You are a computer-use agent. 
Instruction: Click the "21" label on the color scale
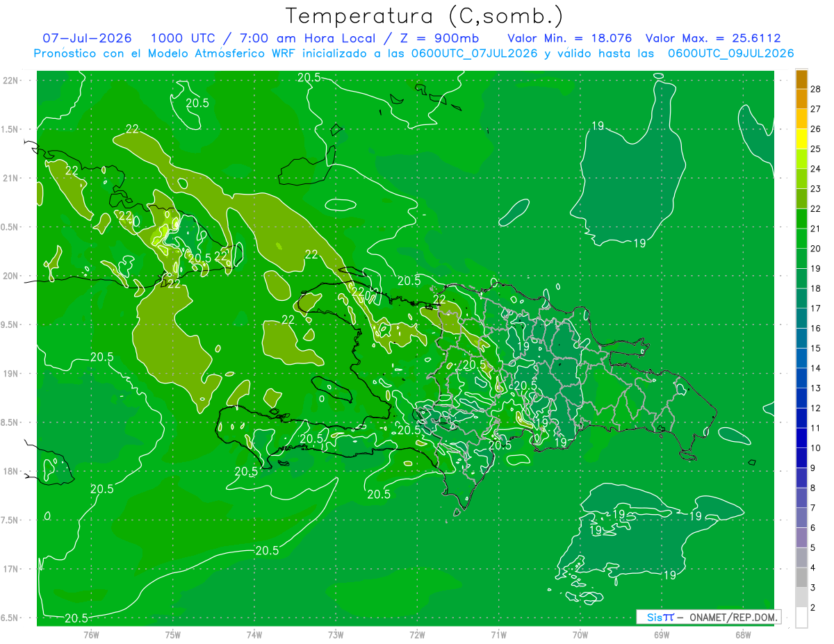pos(816,229)
